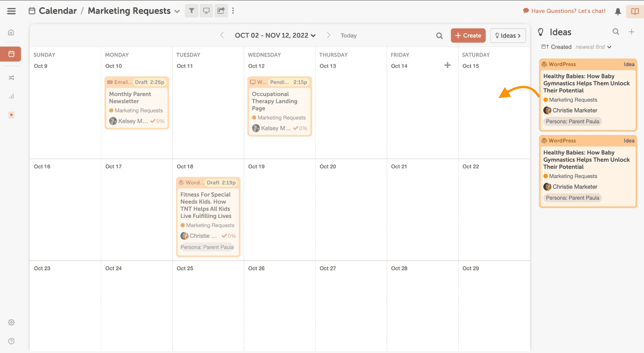The width and height of the screenshot is (644, 353).
Task: Click Draft 2:19p status on Fitness card
Action: [221, 183]
